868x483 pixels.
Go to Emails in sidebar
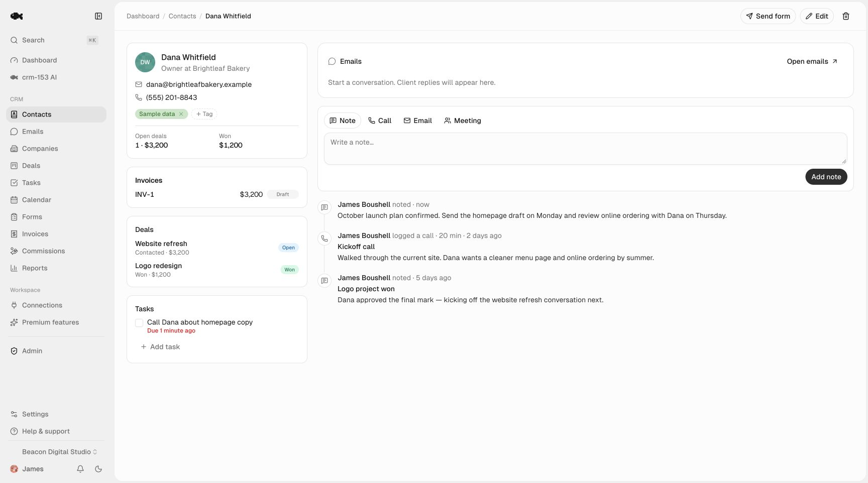pos(56,132)
